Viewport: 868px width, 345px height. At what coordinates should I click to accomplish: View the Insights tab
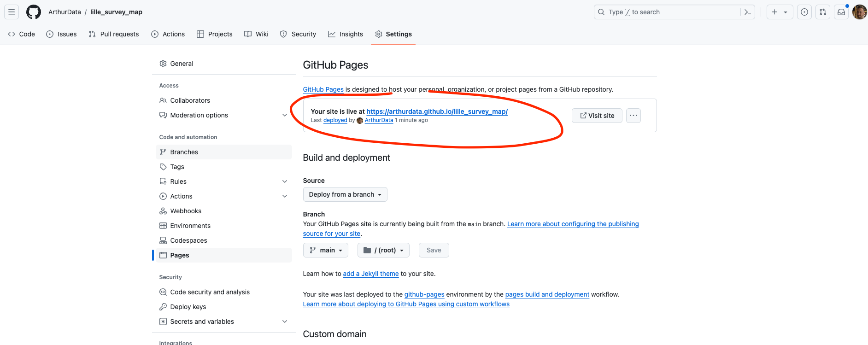coord(346,34)
